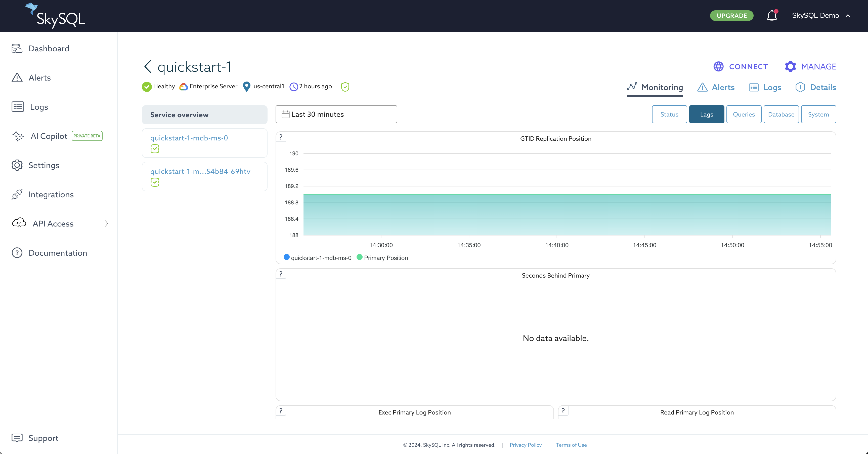Viewport: 868px width, 454px height.
Task: Open Settings from the sidebar
Action: [x=44, y=165]
